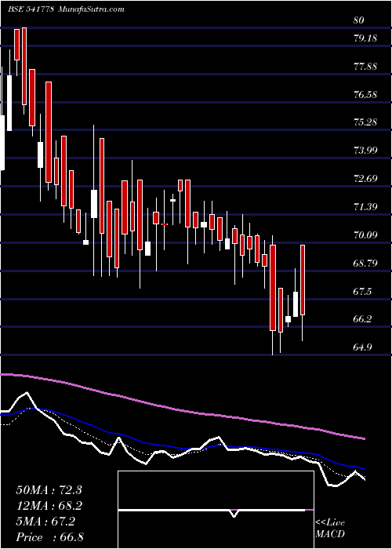Click the Live MACD label
This screenshot has width=392, height=549.
[330, 528]
